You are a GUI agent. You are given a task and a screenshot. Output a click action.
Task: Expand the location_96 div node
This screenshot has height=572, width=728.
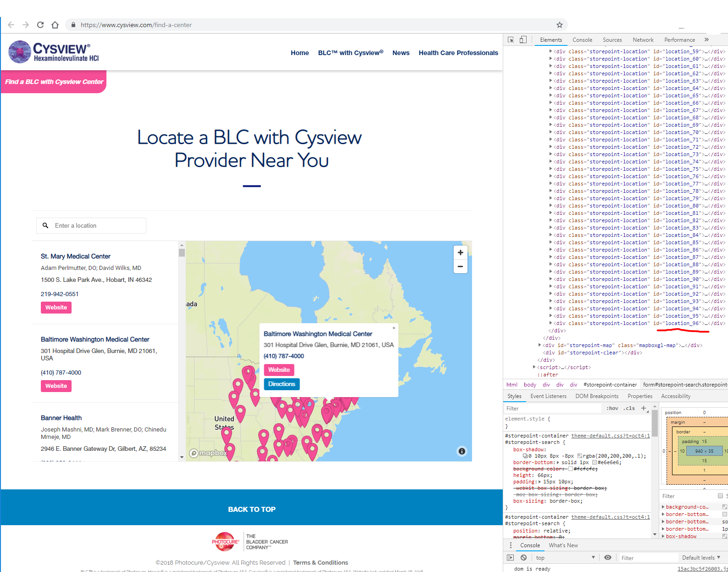550,323
